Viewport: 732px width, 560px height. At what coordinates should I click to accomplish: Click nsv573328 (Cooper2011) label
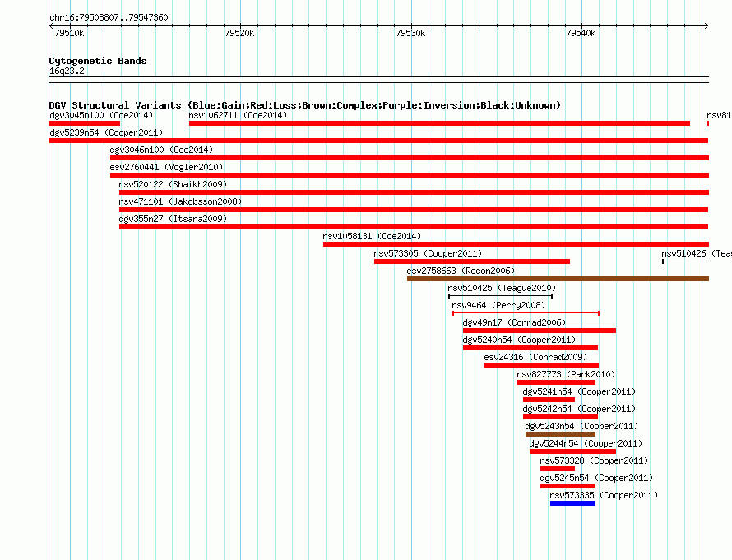pyautogui.click(x=594, y=460)
